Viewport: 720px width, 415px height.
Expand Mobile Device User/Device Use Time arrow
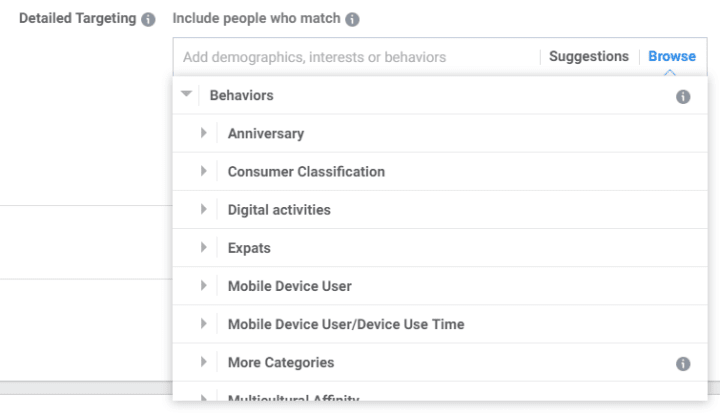[x=203, y=323]
